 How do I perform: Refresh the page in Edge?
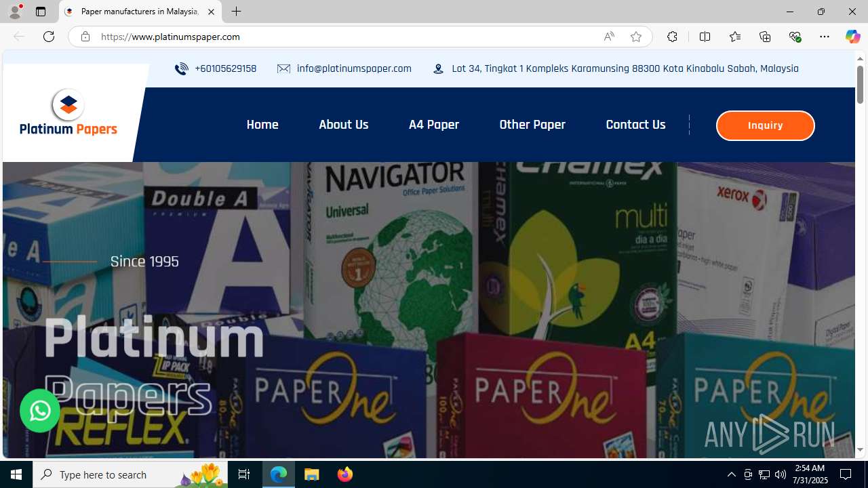click(49, 37)
